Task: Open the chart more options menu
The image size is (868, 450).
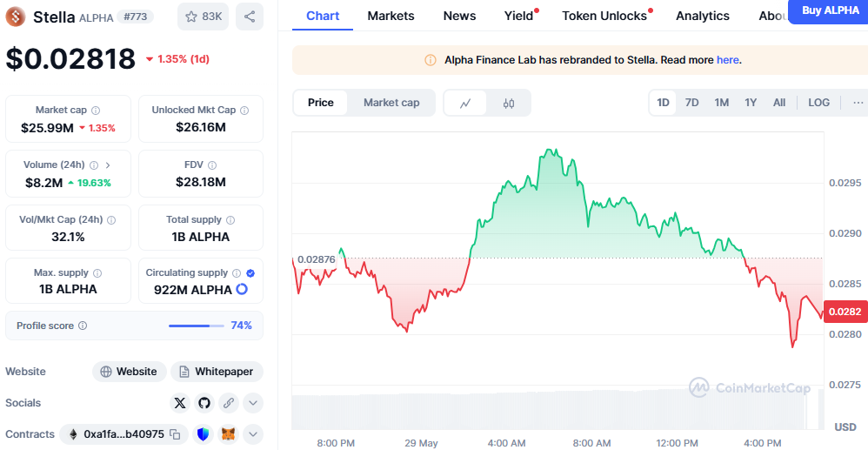Action: pos(858,103)
